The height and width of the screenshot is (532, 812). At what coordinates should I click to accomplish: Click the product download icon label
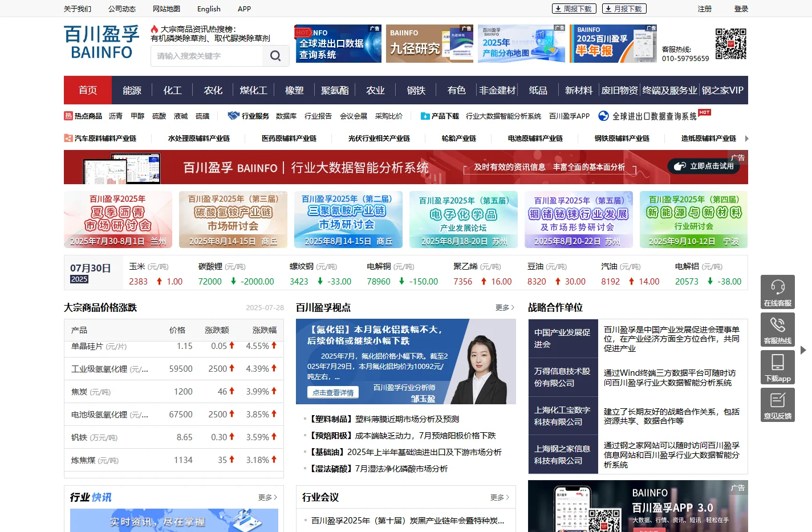440,116
